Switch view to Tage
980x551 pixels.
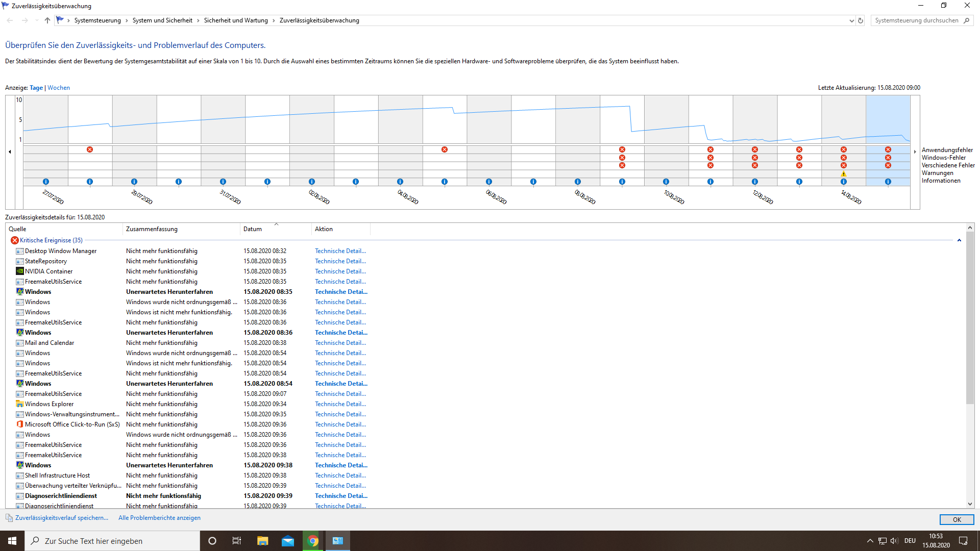(x=36, y=88)
